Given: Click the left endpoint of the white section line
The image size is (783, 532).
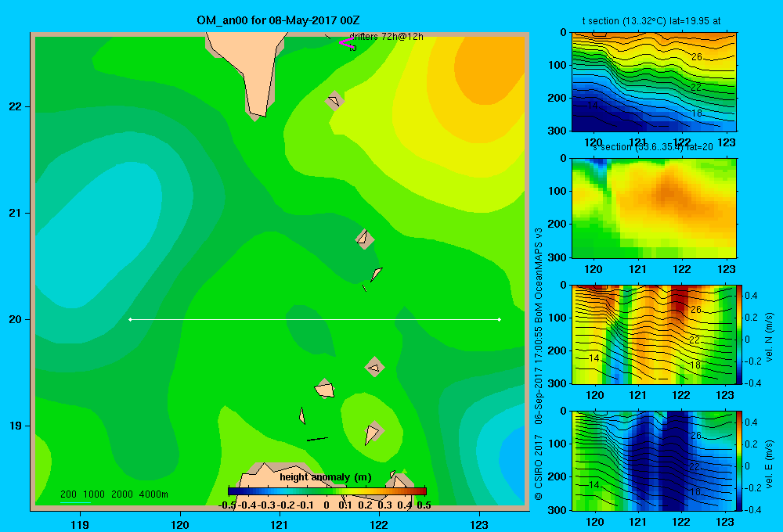Looking at the screenshot, I should (x=130, y=319).
